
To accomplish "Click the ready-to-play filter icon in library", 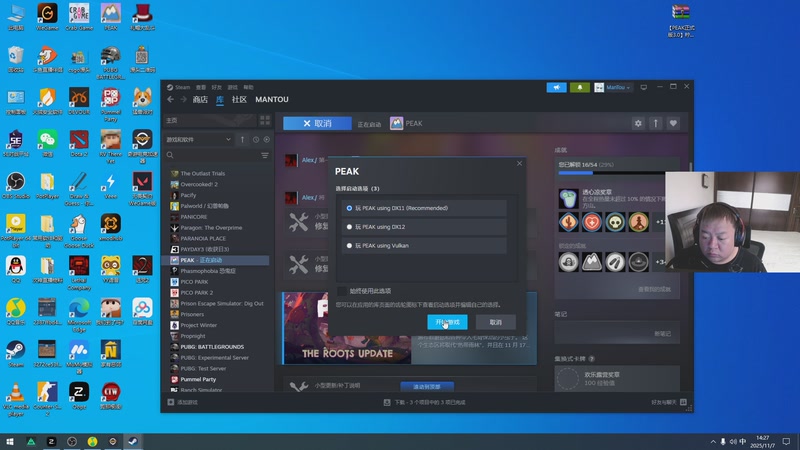I will tap(266, 139).
